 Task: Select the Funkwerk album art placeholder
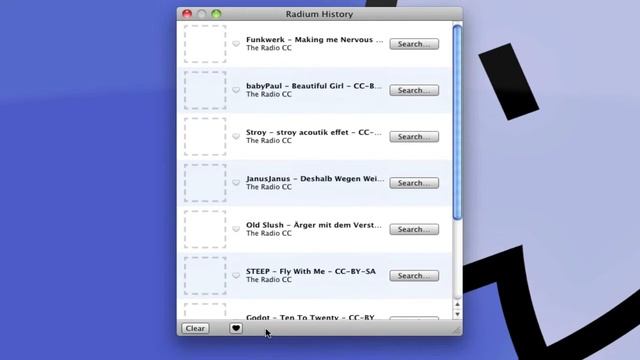tap(205, 44)
